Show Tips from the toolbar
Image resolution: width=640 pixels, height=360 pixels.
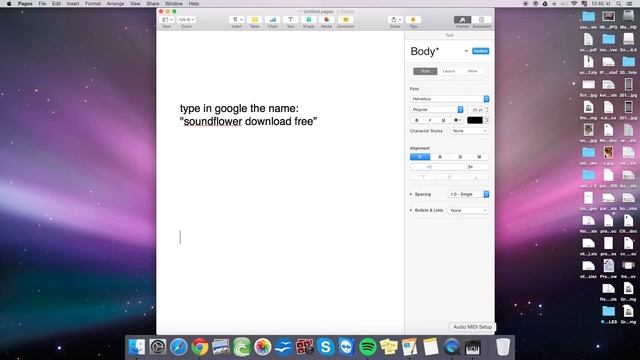[413, 20]
